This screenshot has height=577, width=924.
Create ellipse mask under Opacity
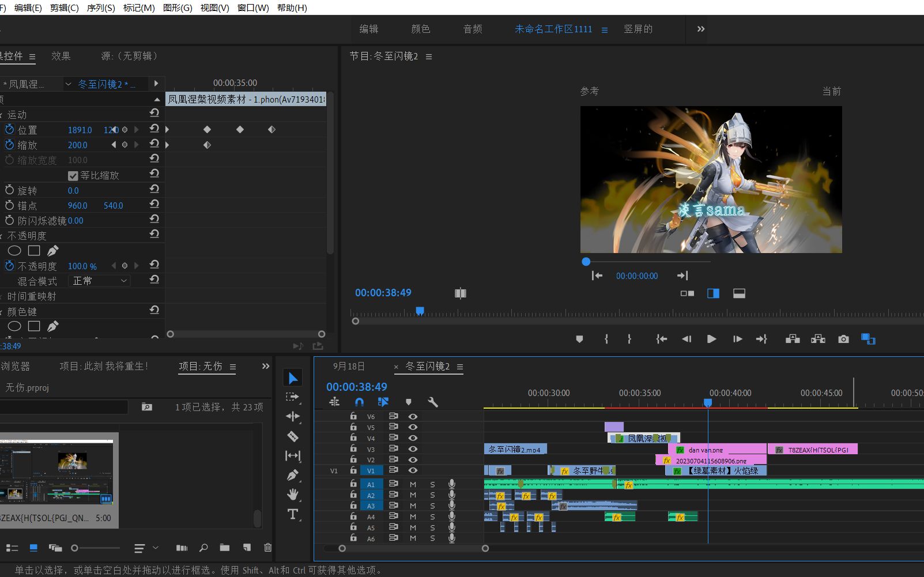(14, 251)
